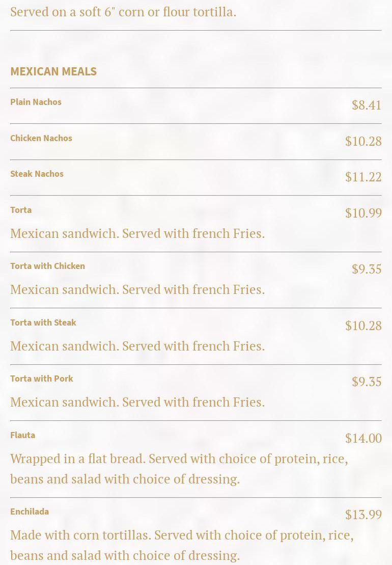This screenshot has width=392, height=565.
Task: Choose the Steak Nachos menu item
Action: pyautogui.click(x=37, y=174)
